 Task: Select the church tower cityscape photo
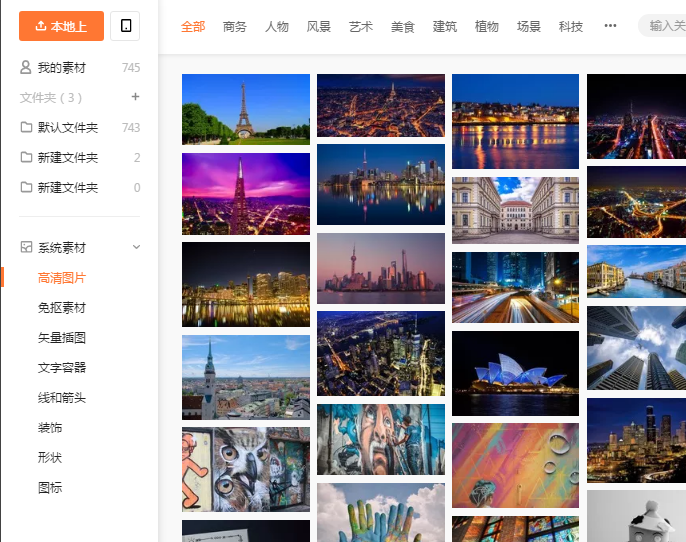point(246,378)
